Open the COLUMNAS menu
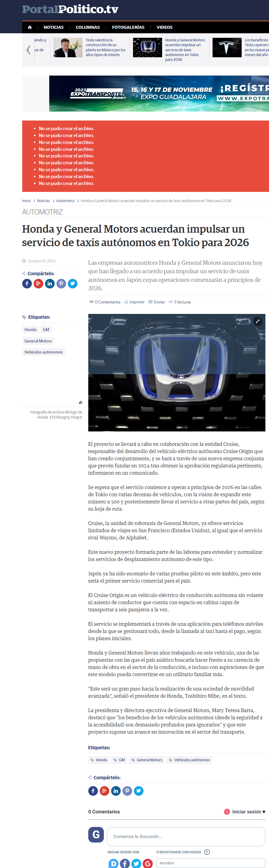This screenshot has width=269, height=868. pos(88,27)
